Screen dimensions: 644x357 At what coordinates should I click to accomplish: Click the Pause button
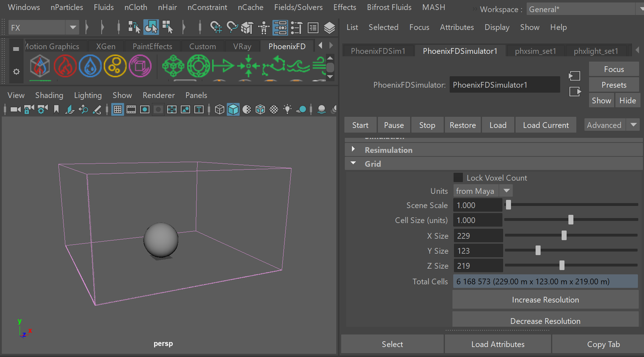(394, 125)
